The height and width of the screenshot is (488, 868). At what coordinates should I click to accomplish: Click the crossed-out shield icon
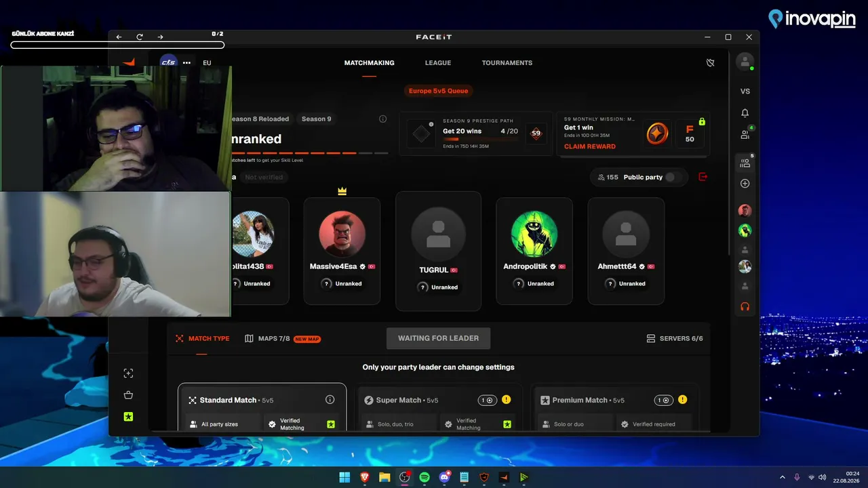click(x=710, y=63)
